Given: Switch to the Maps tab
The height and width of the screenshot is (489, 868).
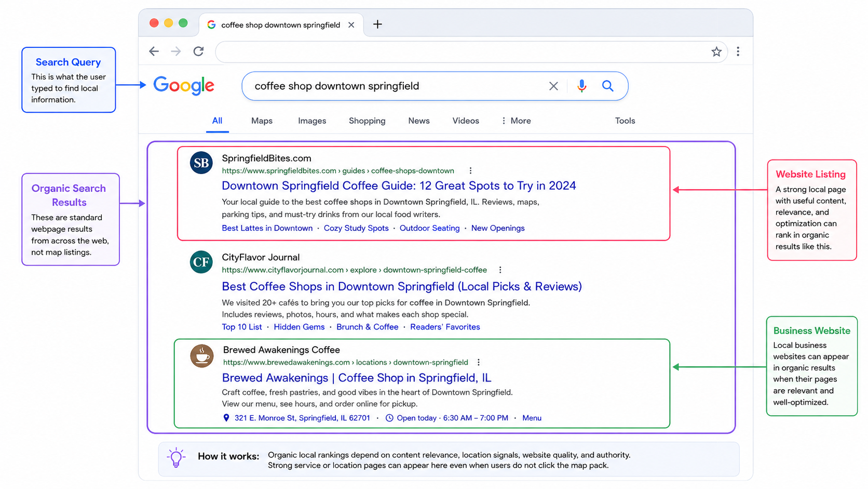Looking at the screenshot, I should [x=262, y=121].
